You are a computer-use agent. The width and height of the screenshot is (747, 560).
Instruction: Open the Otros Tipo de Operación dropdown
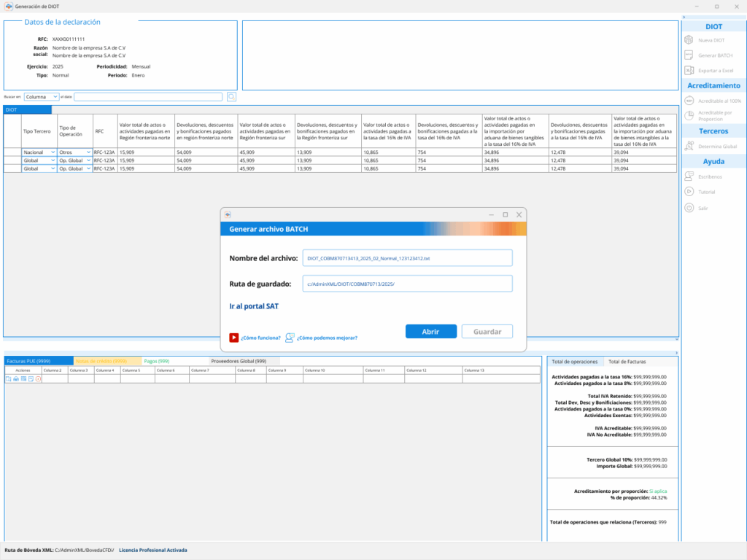click(75, 152)
